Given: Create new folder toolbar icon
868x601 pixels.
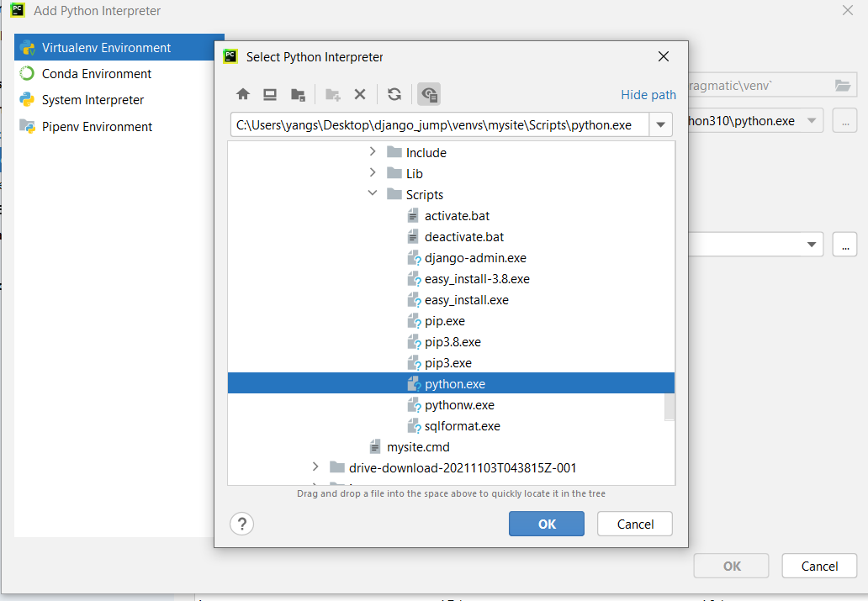Looking at the screenshot, I should pyautogui.click(x=333, y=95).
